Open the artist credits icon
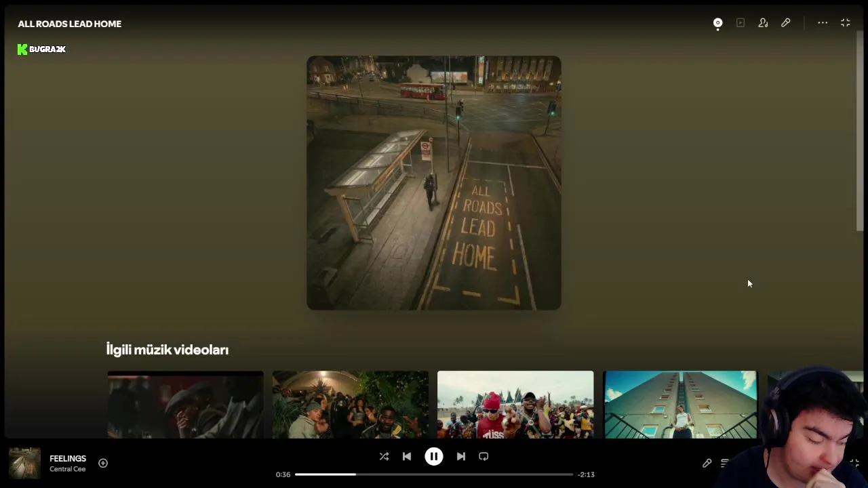This screenshot has width=868, height=488. 763,23
